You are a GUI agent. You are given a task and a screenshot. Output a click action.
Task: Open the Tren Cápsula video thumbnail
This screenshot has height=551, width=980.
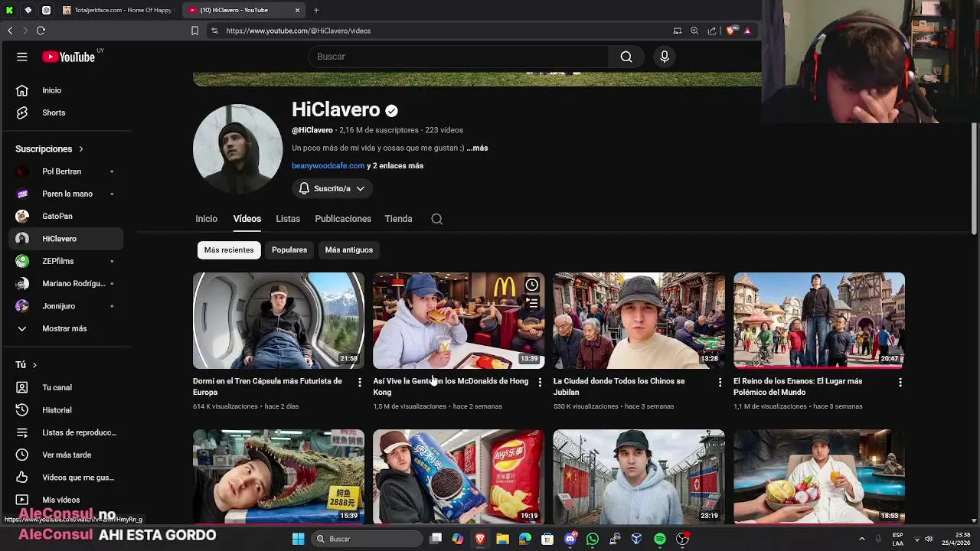(x=279, y=321)
